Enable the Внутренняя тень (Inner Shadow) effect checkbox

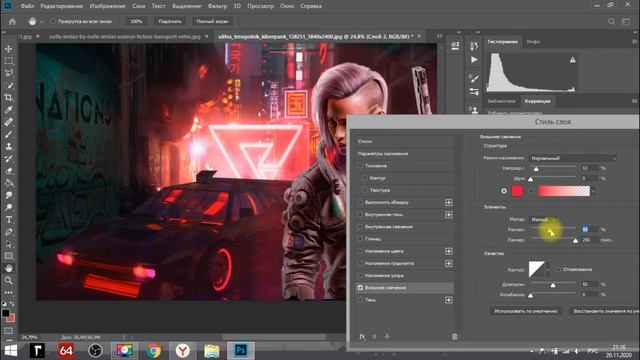click(x=360, y=214)
